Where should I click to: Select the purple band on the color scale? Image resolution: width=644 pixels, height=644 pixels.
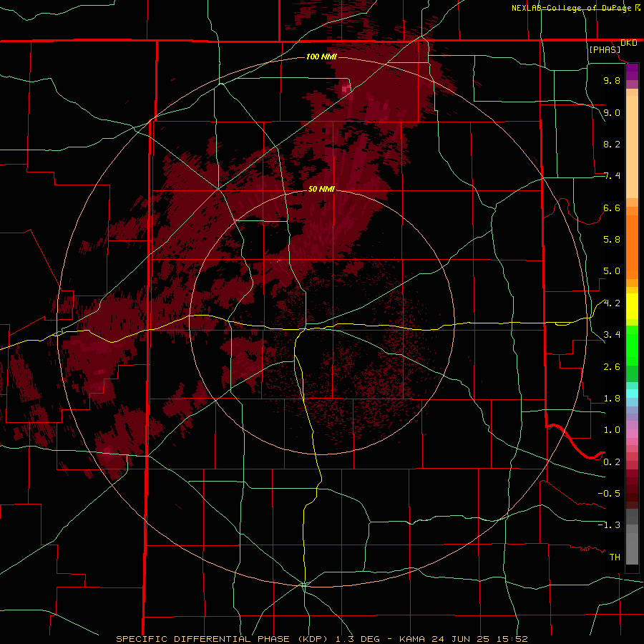(632, 72)
